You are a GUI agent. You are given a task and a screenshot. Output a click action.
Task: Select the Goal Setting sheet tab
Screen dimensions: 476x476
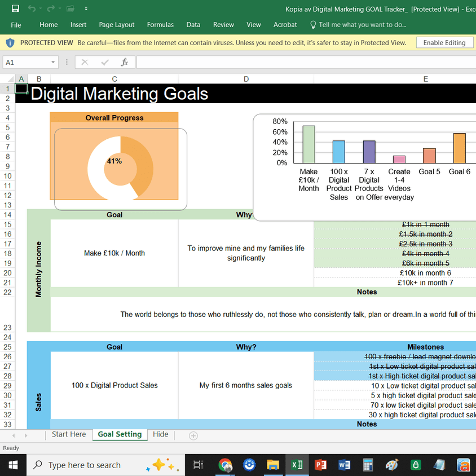(x=120, y=434)
